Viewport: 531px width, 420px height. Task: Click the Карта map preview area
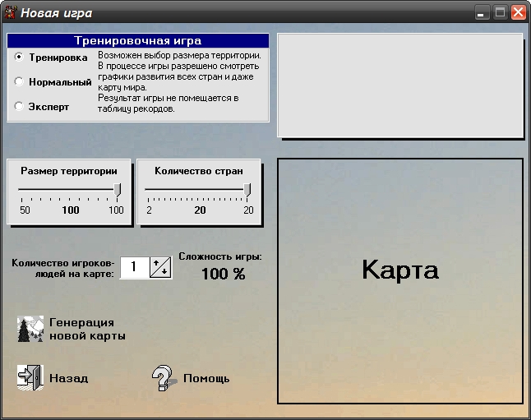[x=400, y=281]
